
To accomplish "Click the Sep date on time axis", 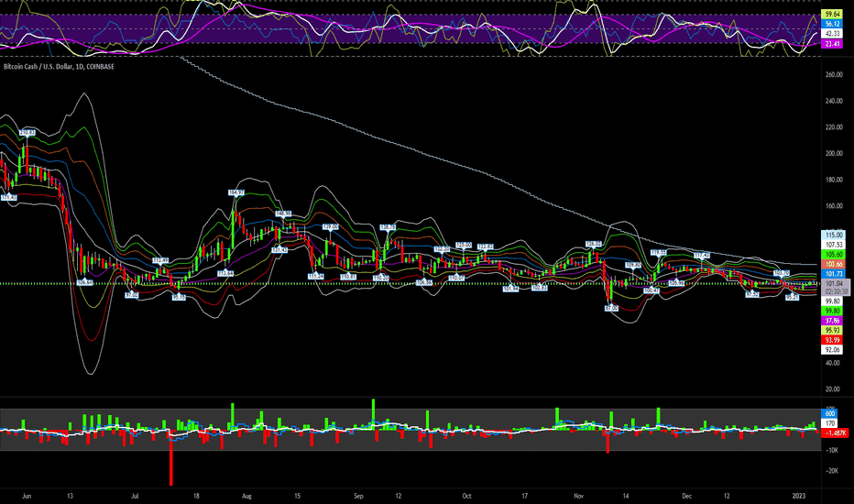I will click(358, 497).
